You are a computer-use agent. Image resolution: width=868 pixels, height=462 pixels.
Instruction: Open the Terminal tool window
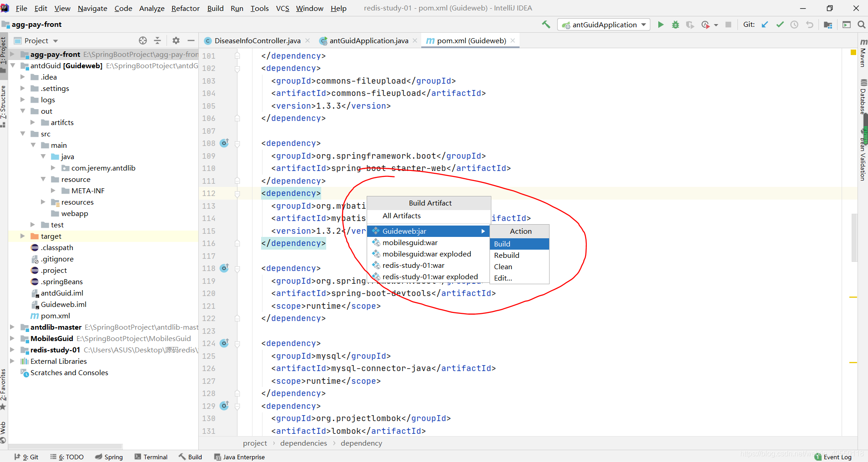(151, 457)
